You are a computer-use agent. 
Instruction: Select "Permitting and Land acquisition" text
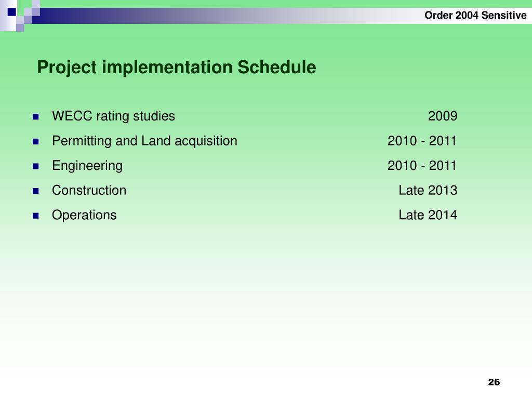pos(144,141)
